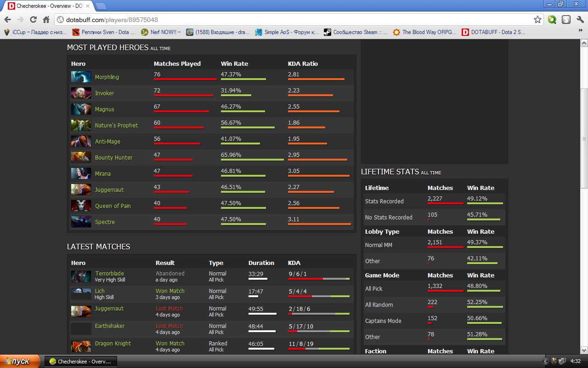The width and height of the screenshot is (588, 368).
Task: Open the DOTABUFF - Dota 2 bookmark
Action: (493, 32)
